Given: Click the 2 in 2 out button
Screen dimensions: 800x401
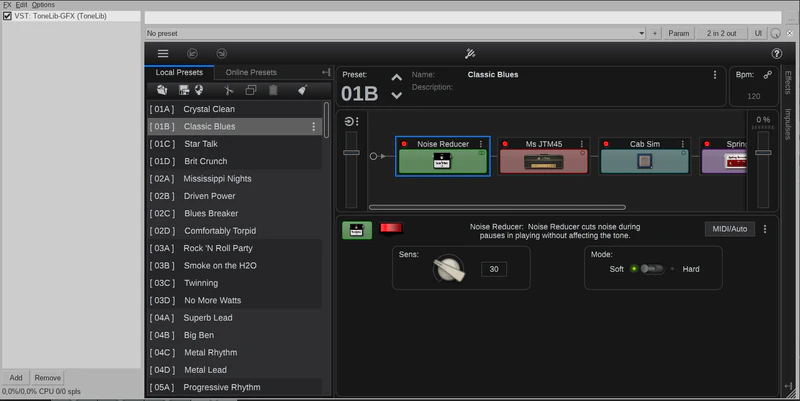Looking at the screenshot, I should pos(721,33).
